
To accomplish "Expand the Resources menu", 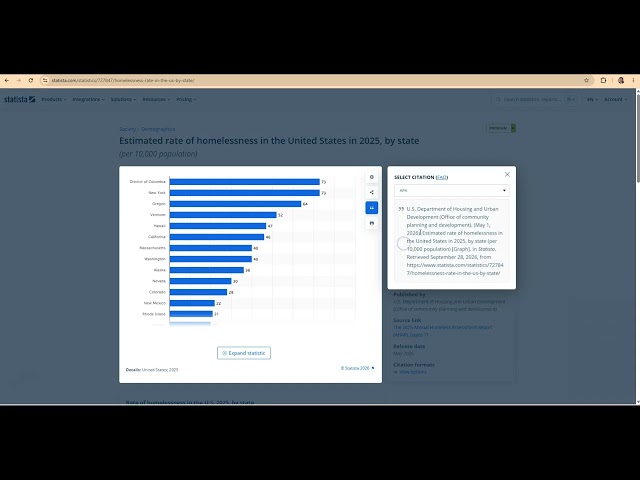I will (x=156, y=99).
